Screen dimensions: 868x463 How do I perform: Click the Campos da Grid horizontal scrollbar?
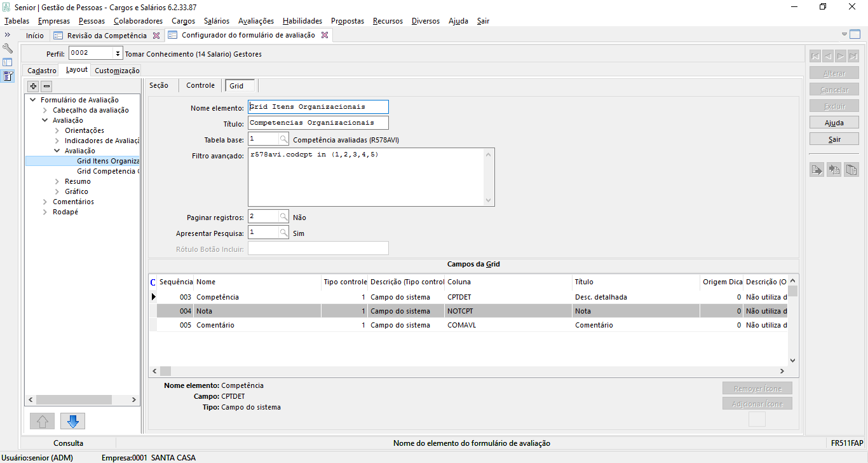point(470,371)
